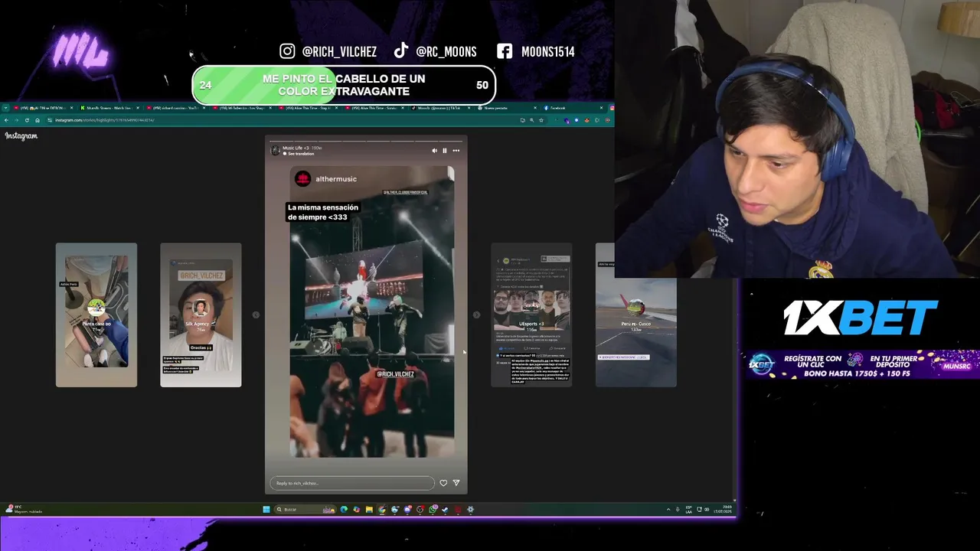980x551 pixels.
Task: Share the story via the paper-plane icon
Action: (456, 483)
